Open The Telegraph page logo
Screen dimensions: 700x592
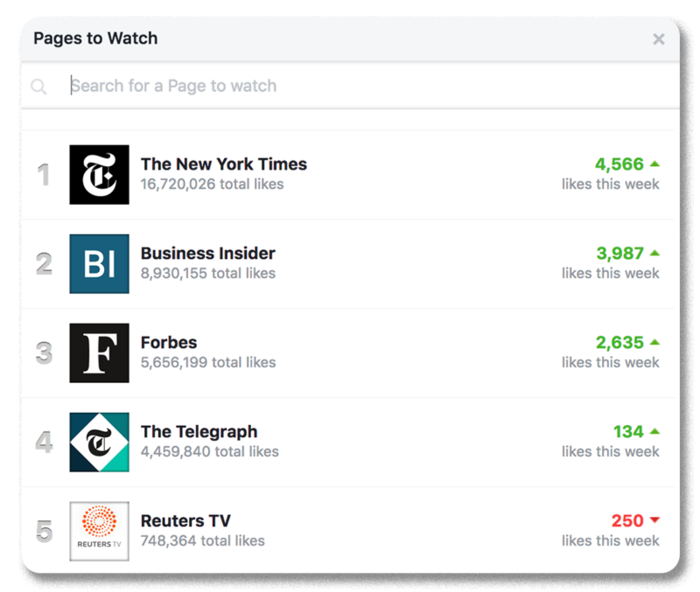[x=99, y=442]
